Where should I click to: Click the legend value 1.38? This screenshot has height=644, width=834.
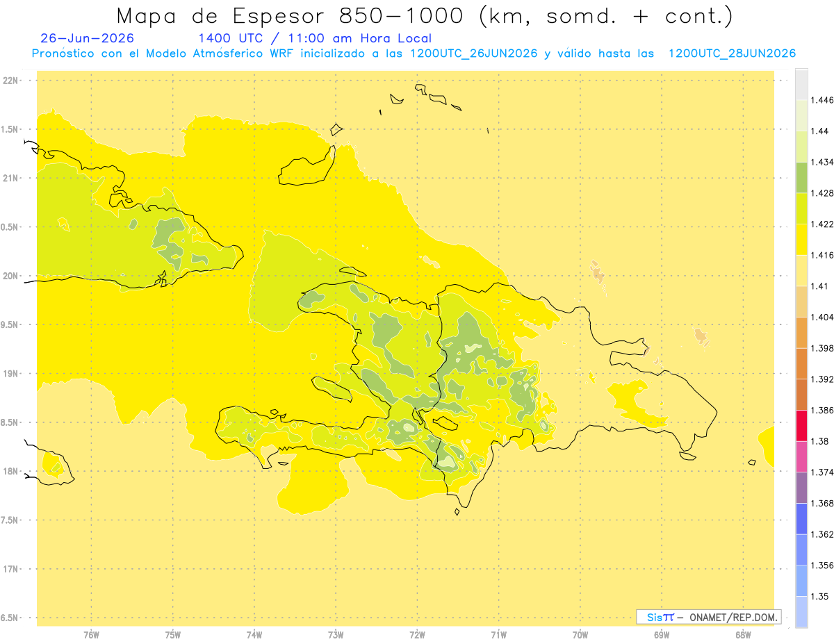coord(821,441)
